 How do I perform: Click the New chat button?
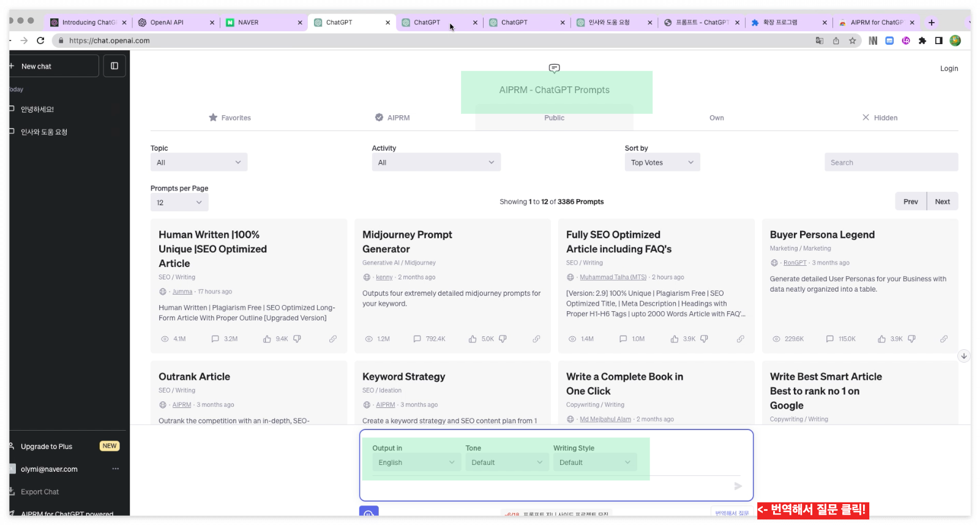tap(53, 66)
